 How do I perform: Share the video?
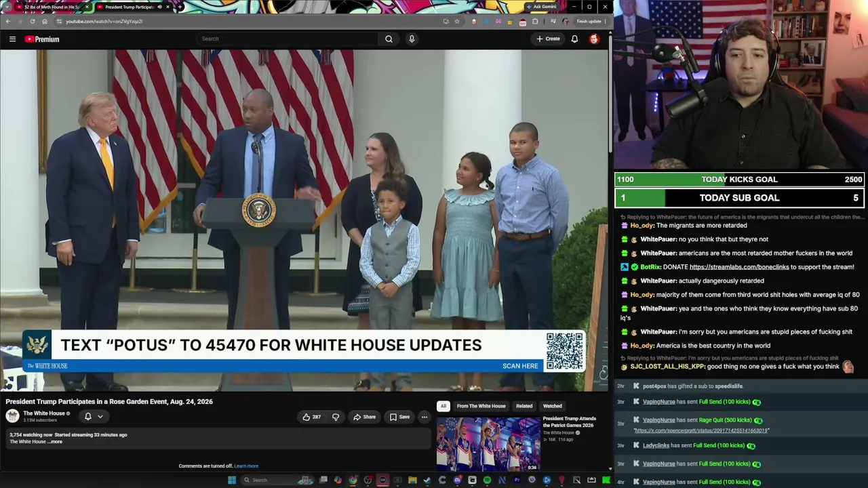(x=365, y=417)
